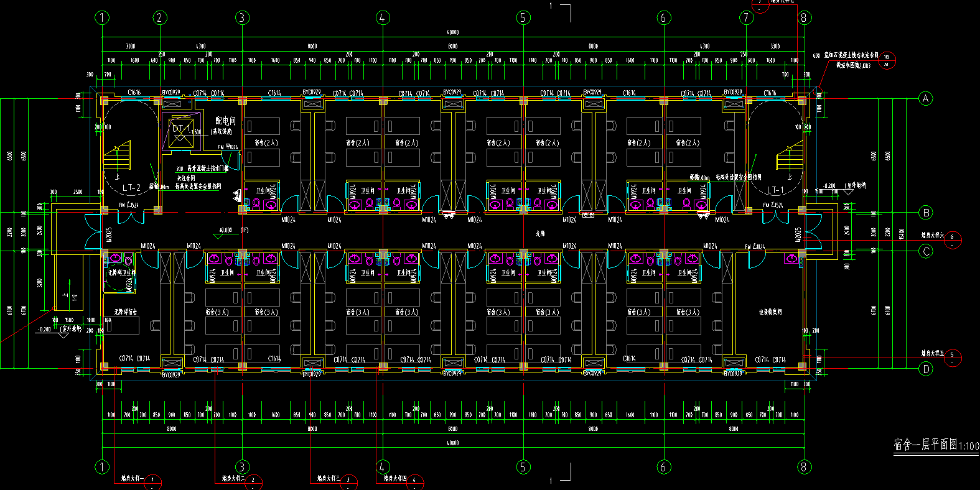Click the FM 乙1524 door tag under LT-1
Image resolution: width=980 pixels, height=490 pixels.
click(x=773, y=205)
